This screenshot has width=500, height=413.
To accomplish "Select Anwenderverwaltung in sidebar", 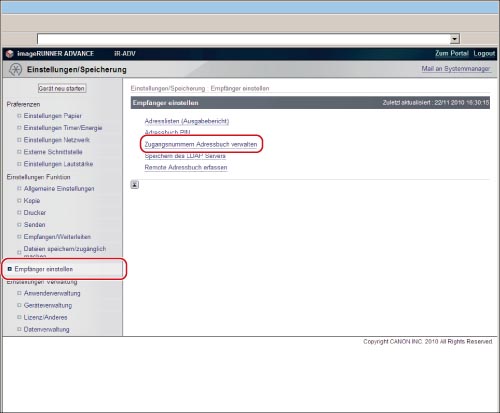I will [x=52, y=293].
